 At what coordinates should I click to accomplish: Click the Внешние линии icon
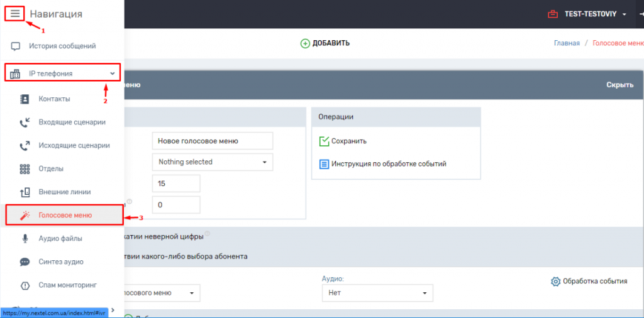[25, 192]
